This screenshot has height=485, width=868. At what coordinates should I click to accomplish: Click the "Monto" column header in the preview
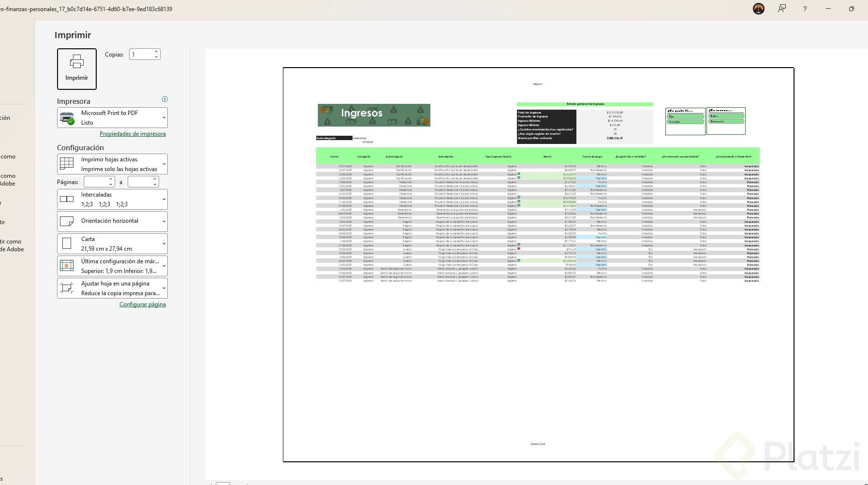(x=547, y=157)
